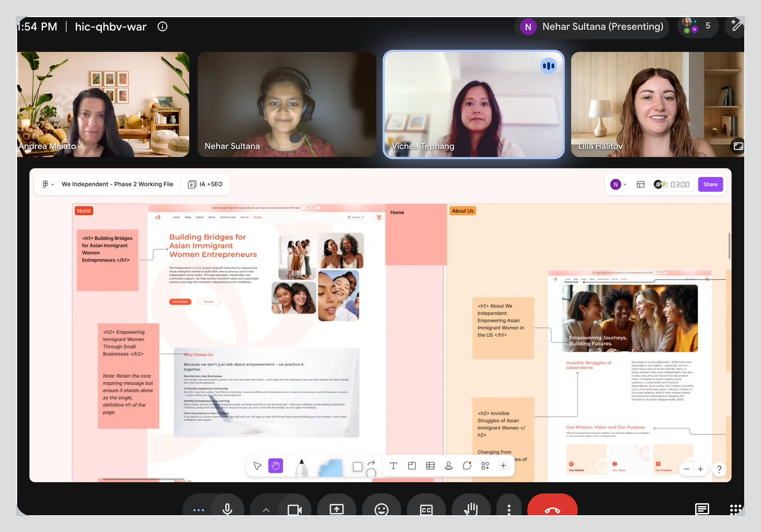Screen dimensions: 761x532
Task: Open the Meet activities grid icon
Action: (736, 509)
